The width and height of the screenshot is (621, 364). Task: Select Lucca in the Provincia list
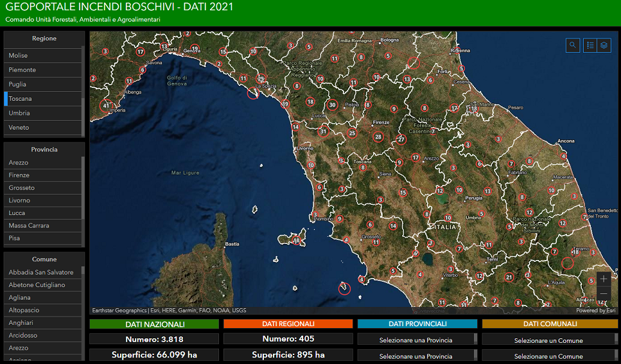[43, 213]
